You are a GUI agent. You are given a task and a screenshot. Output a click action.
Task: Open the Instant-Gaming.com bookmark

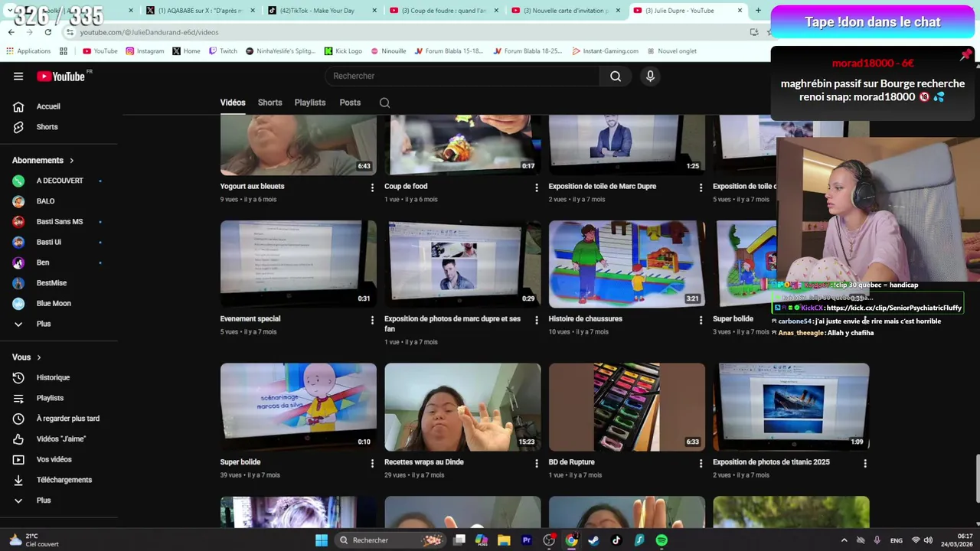[605, 51]
